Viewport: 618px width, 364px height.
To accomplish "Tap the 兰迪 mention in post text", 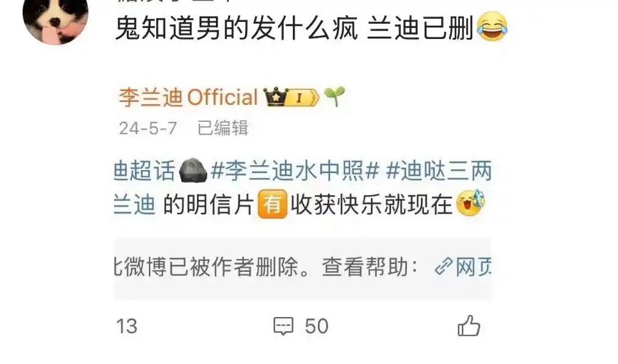I will (x=134, y=205).
